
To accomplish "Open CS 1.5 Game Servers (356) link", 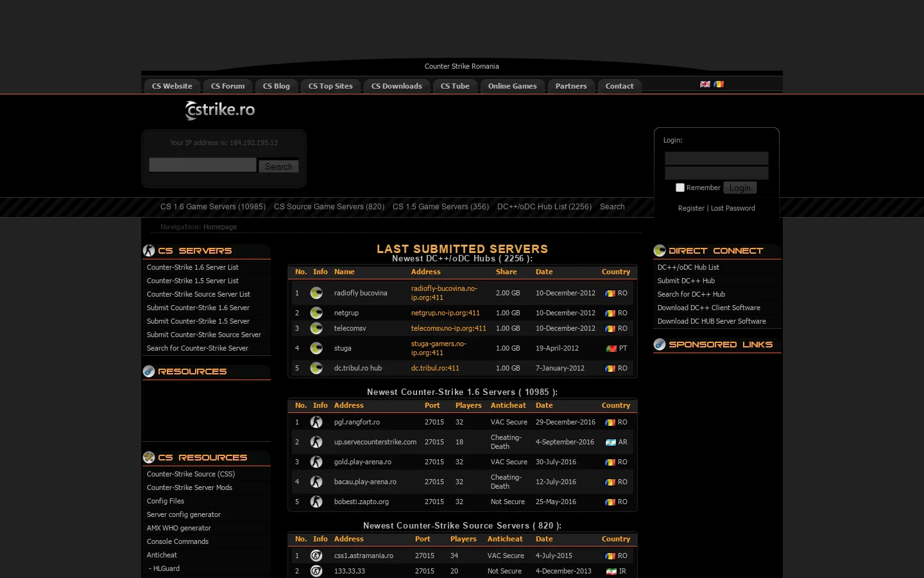I will [x=441, y=207].
